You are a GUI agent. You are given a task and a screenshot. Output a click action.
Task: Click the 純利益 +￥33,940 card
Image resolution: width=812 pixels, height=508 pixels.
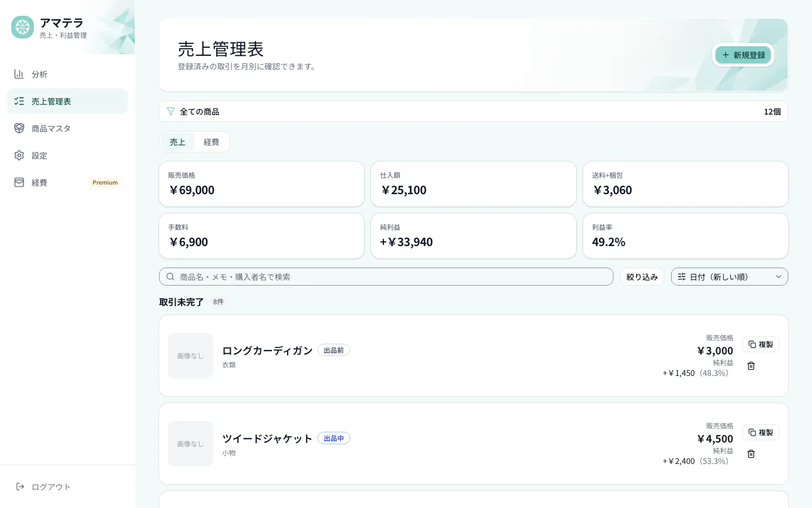pos(474,236)
